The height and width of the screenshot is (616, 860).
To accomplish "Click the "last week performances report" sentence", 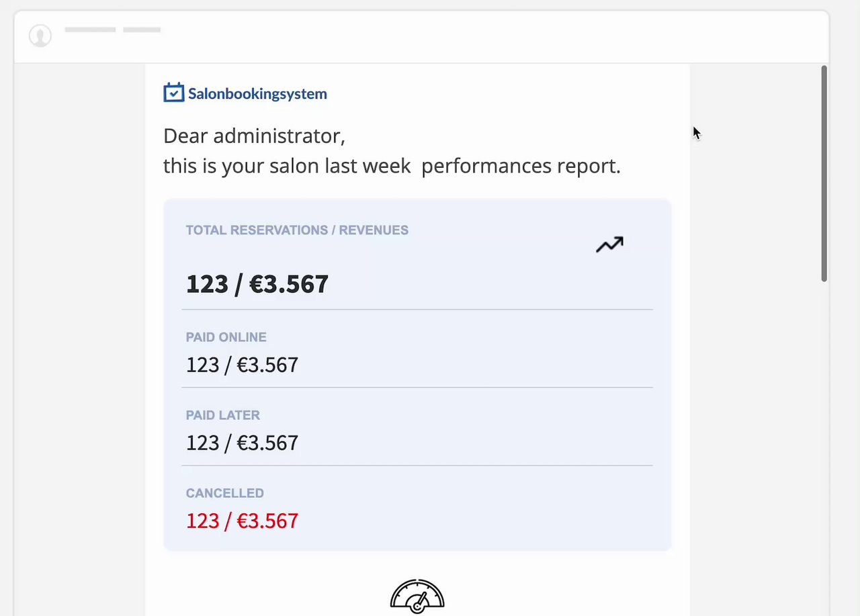I will click(x=392, y=166).
